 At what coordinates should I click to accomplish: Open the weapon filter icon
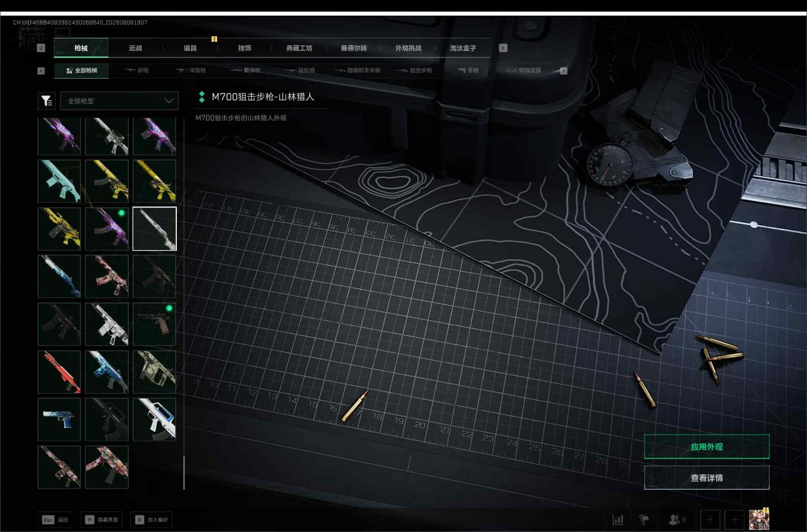pyautogui.click(x=47, y=101)
